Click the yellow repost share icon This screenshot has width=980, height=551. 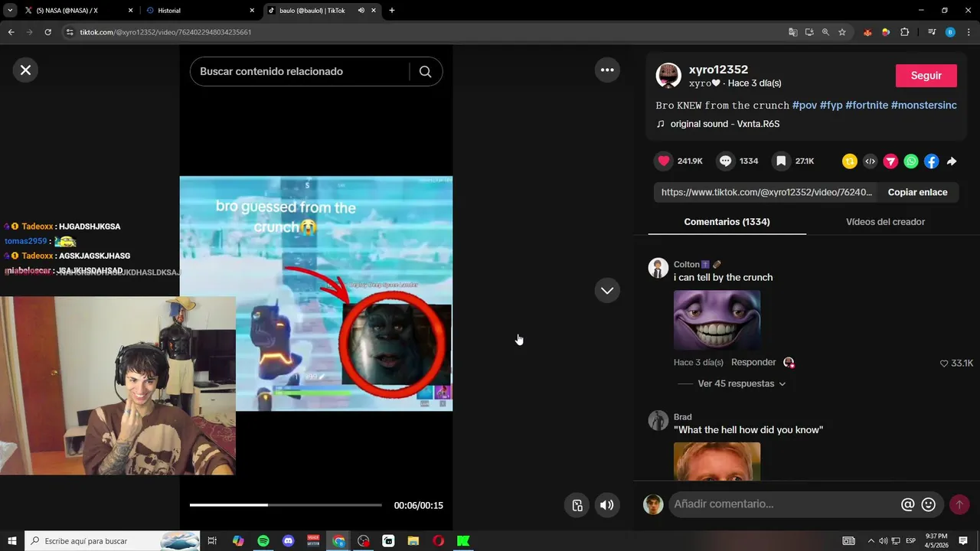click(850, 161)
